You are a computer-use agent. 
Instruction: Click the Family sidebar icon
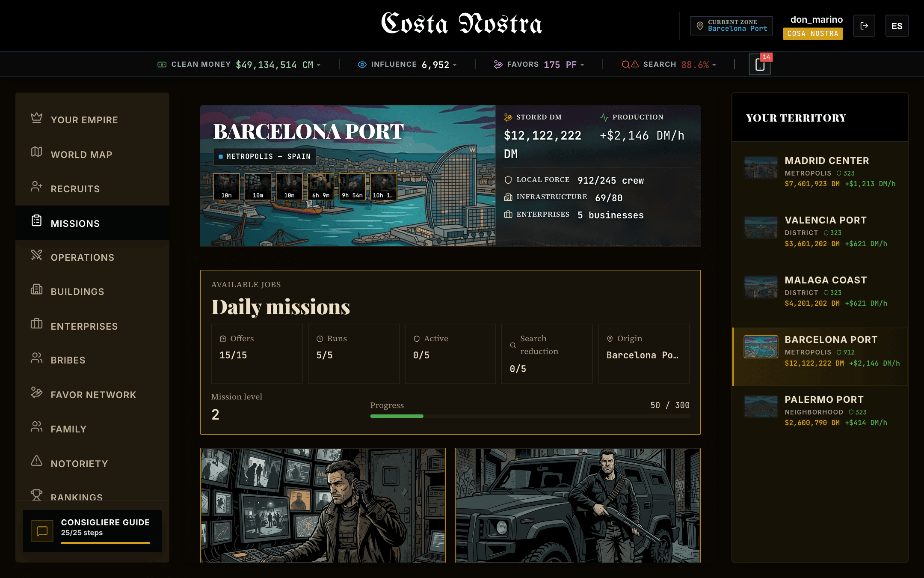37,426
